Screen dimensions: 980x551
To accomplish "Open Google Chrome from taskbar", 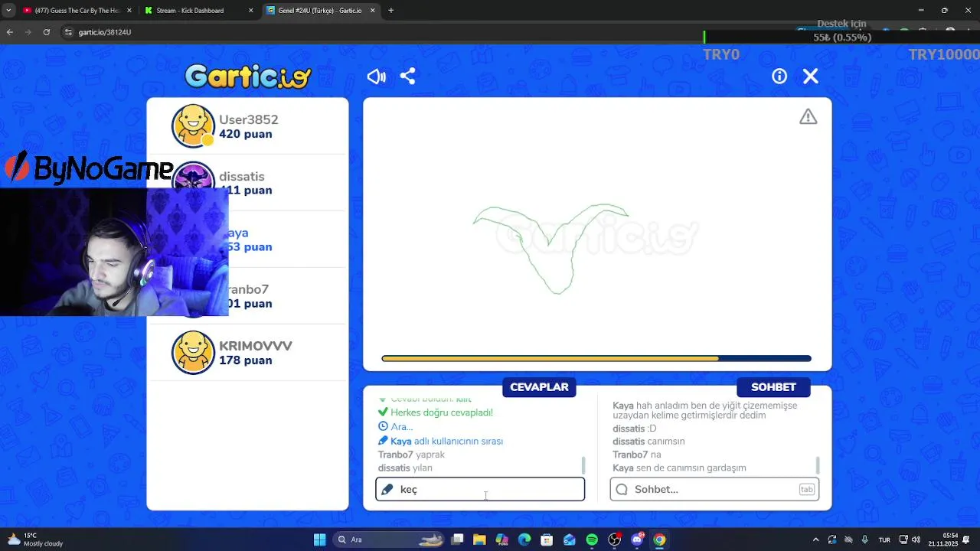I will [659, 540].
